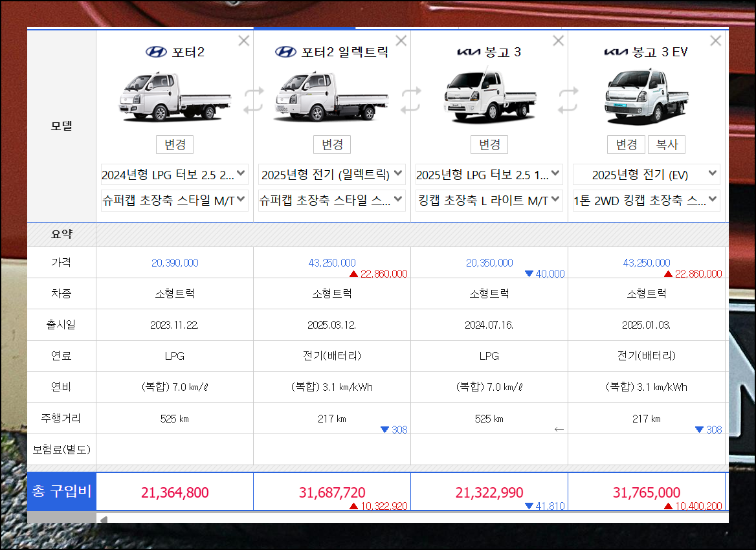
Task: Click the 총 구입비 row label
Action: point(61,491)
